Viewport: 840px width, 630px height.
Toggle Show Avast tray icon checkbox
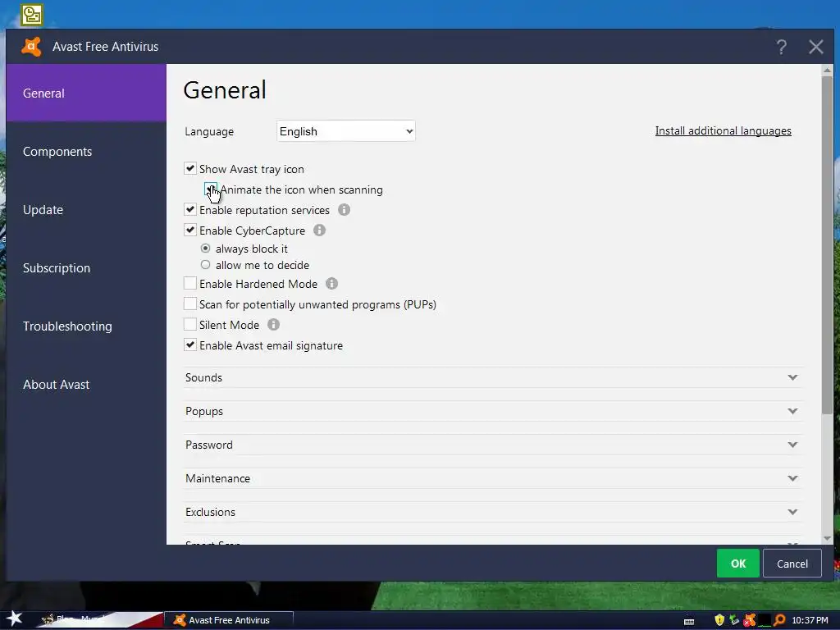(x=190, y=169)
